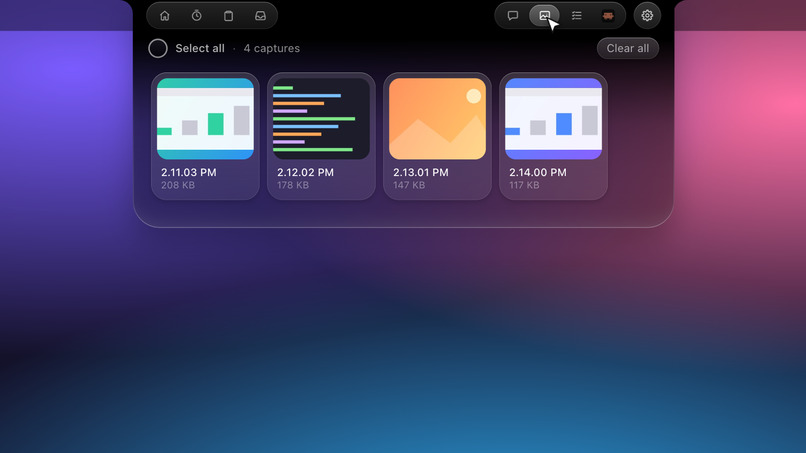Viewport: 806px width, 453px height.
Task: Click the 117 KB size text
Action: (x=524, y=185)
